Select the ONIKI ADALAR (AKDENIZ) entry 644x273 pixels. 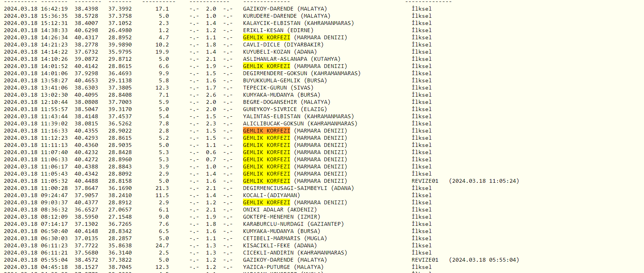(280, 210)
